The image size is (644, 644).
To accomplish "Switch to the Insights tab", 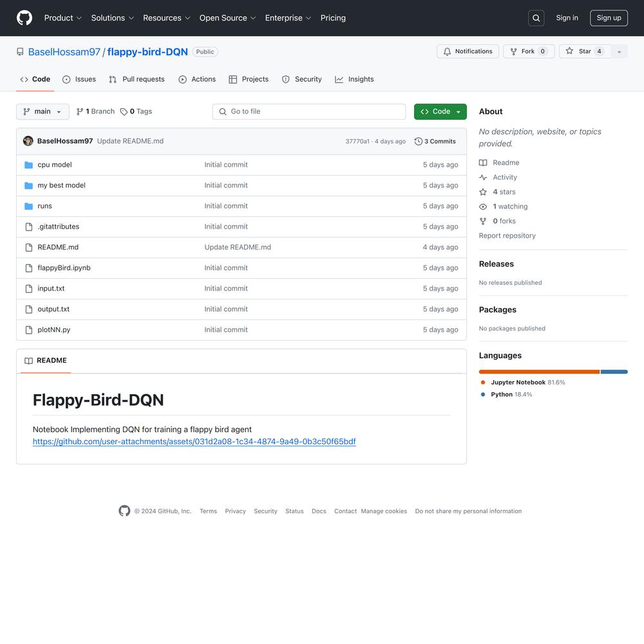I will [354, 79].
